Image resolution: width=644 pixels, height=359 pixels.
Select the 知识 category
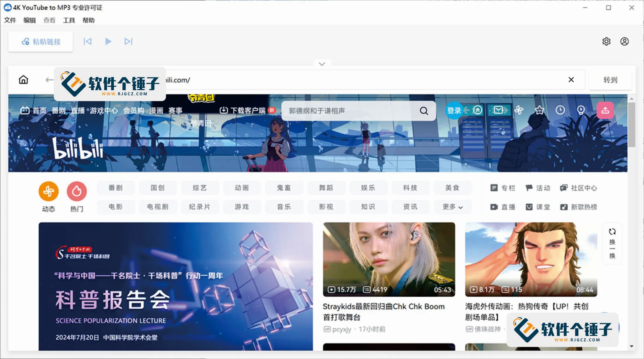368,207
